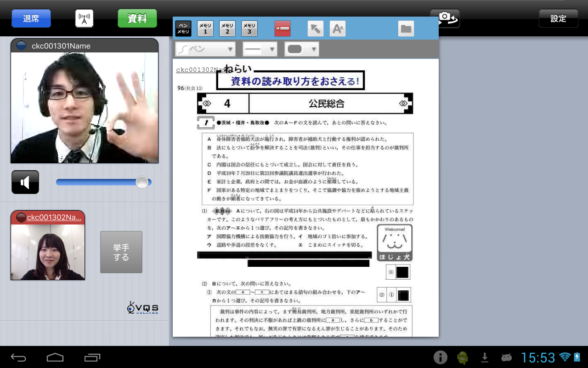Select the ペンメモリ pen memory button
Viewport: 588px width, 368px height.
(183, 29)
